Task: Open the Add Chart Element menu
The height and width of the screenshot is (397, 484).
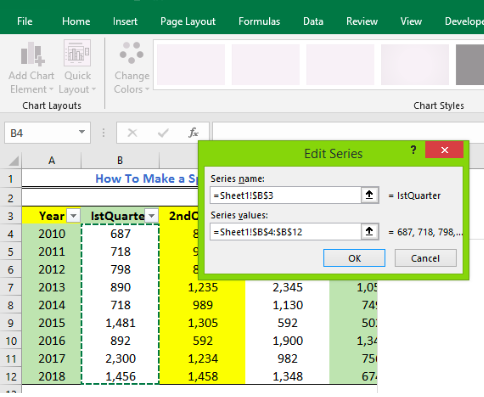Action: (x=31, y=68)
